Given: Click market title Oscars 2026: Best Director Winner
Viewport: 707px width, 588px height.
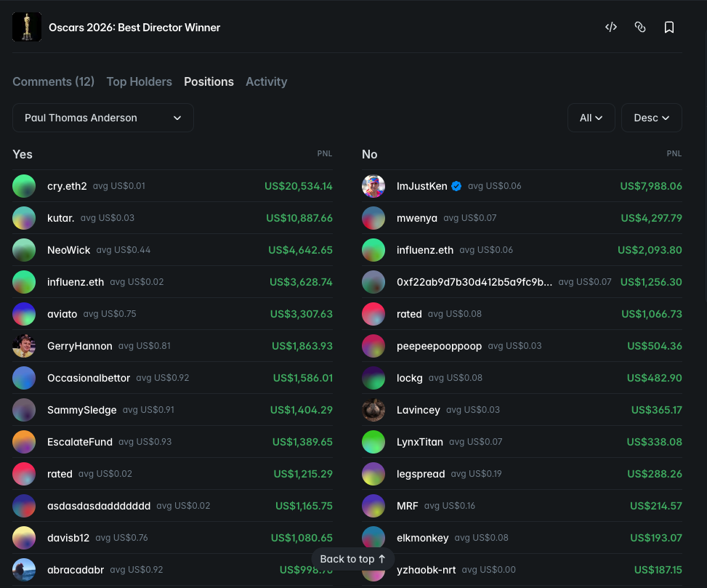Looking at the screenshot, I should tap(134, 28).
